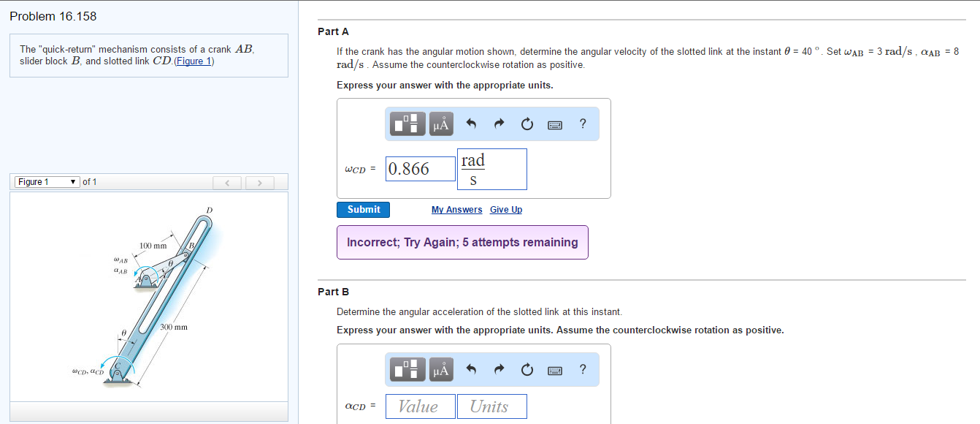Click the αCD Units input field
Screen dimensions: 980x424
coord(491,406)
